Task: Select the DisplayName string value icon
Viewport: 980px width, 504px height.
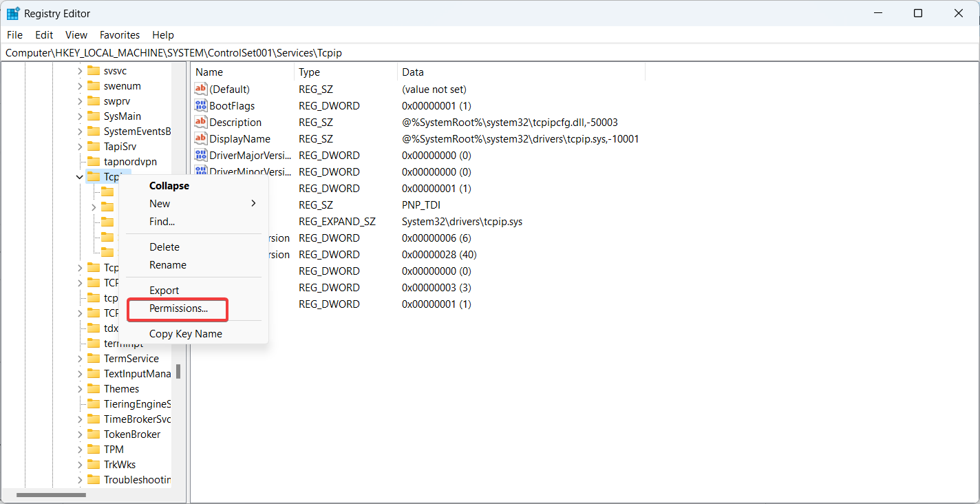Action: (201, 138)
